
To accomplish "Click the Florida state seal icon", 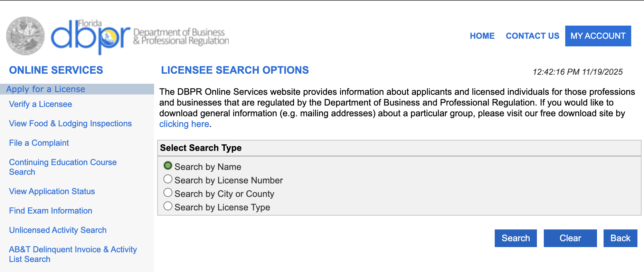I will (x=25, y=36).
